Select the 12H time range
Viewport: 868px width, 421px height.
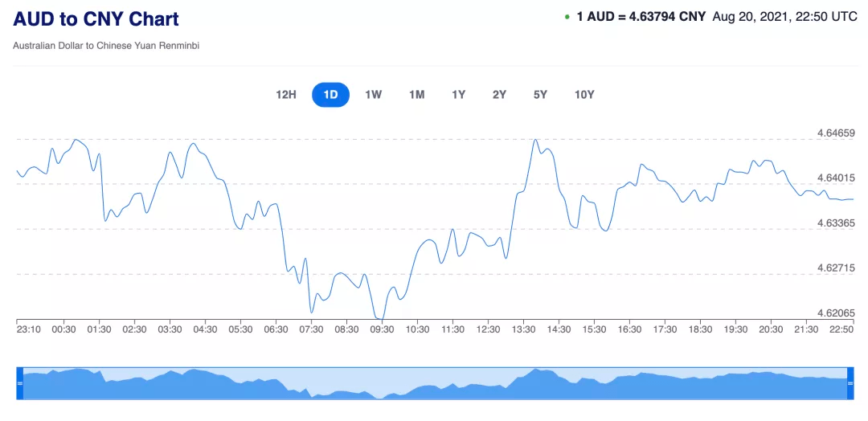286,95
